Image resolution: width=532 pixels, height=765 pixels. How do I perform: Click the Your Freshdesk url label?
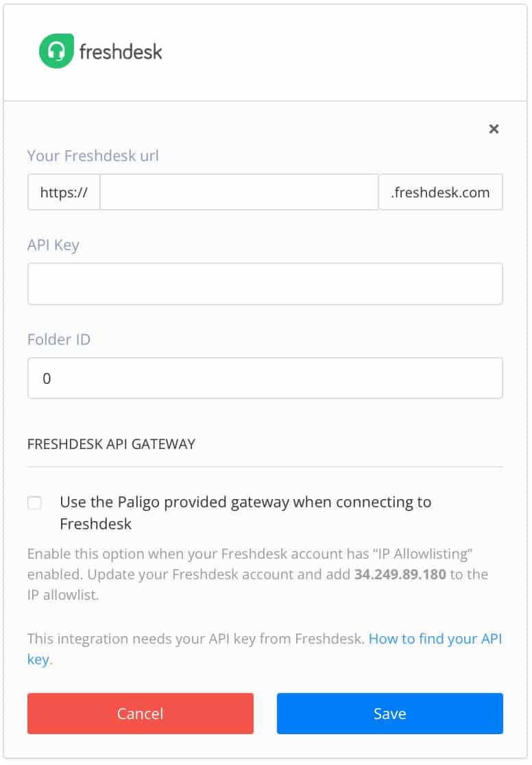[x=93, y=156]
